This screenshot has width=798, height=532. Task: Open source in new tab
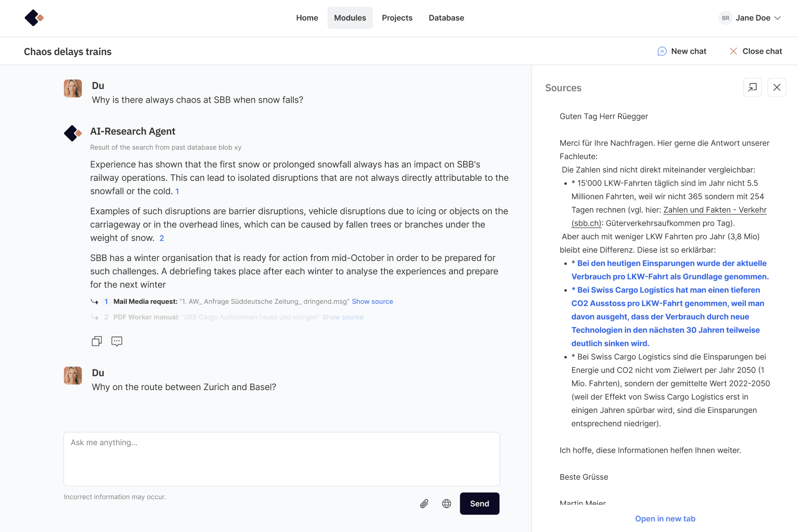pyautogui.click(x=665, y=519)
